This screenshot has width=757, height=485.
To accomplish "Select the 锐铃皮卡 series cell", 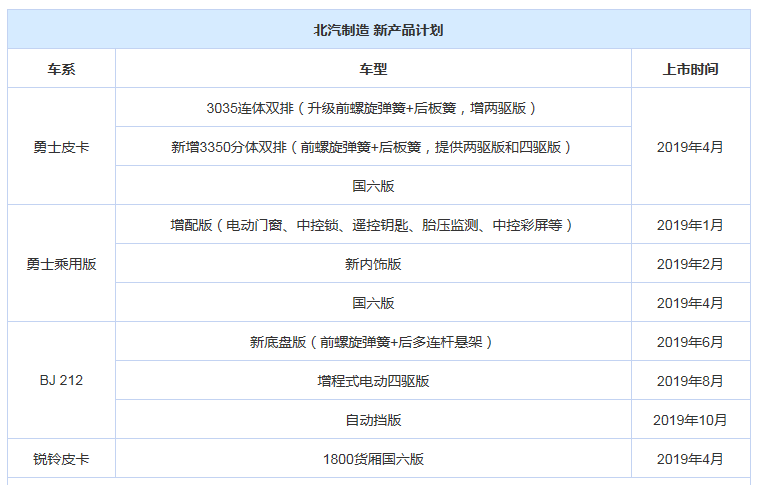I will (x=61, y=458).
